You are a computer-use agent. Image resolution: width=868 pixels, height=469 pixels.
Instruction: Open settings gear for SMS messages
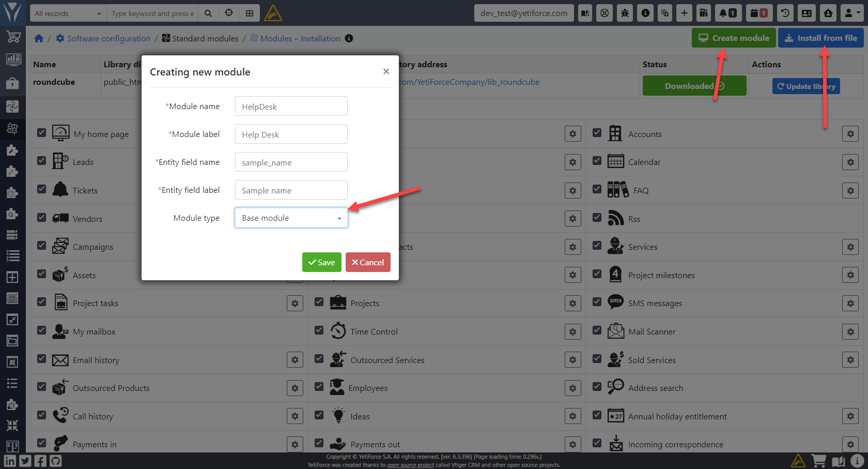850,304
